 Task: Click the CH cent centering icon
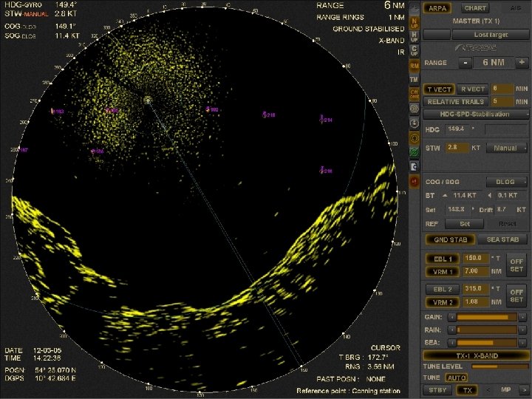[x=415, y=95]
